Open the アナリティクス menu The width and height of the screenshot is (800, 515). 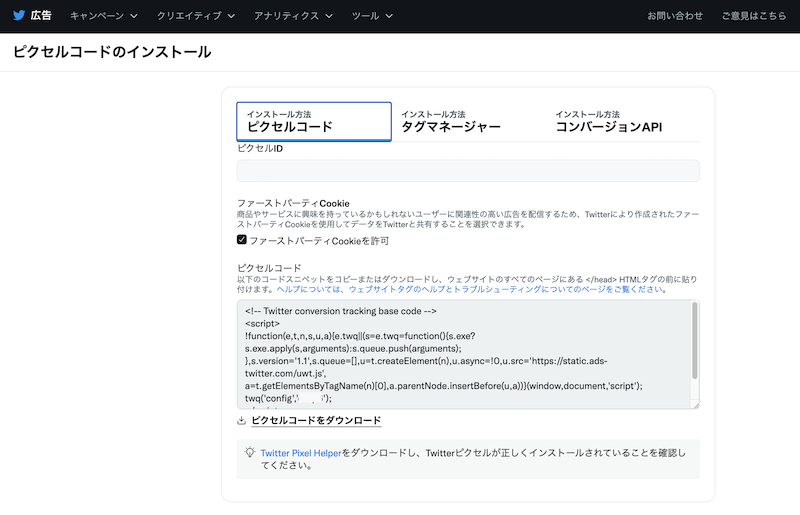click(x=293, y=16)
